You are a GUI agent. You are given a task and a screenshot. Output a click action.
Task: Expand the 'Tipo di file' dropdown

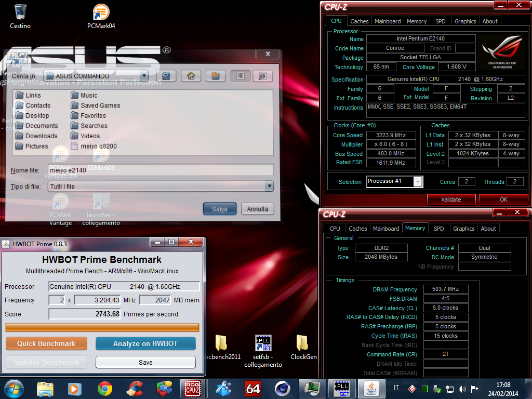coord(270,187)
